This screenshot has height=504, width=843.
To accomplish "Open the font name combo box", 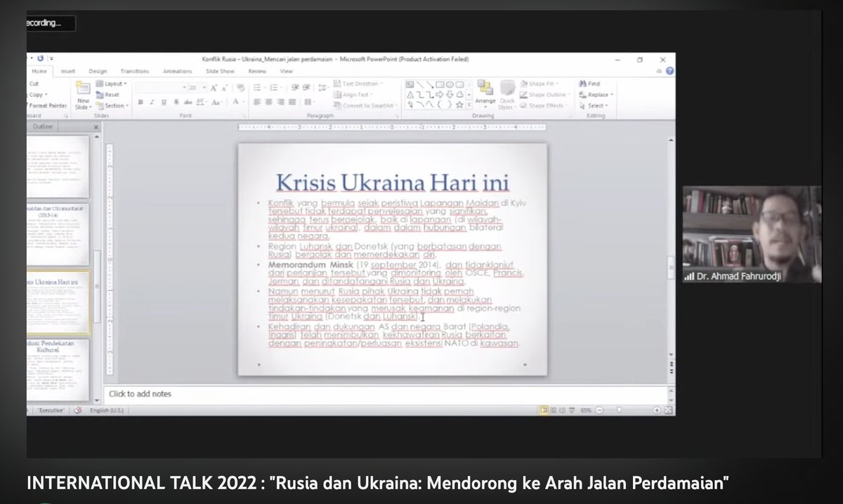I will point(160,87).
